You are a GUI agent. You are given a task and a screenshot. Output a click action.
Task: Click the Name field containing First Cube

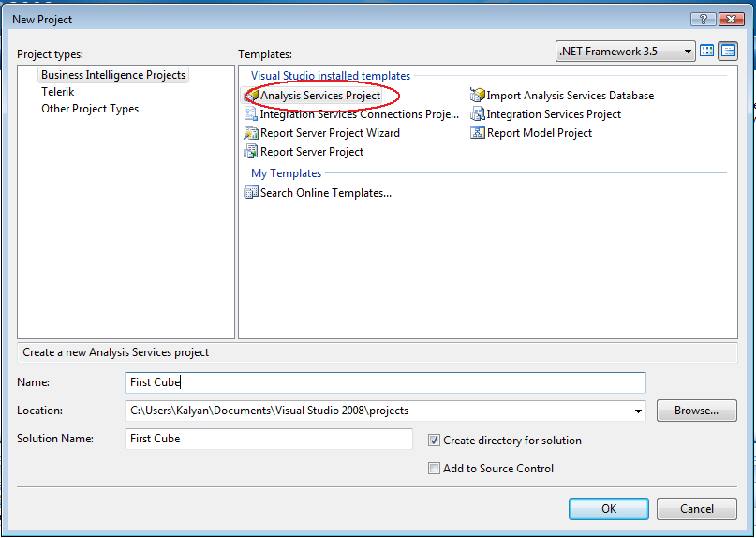[385, 382]
